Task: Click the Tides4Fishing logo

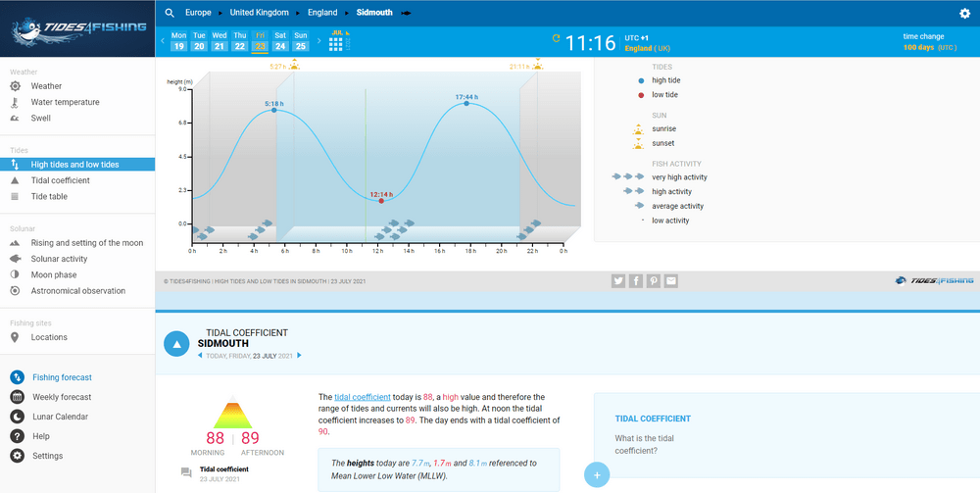Action: click(x=76, y=26)
